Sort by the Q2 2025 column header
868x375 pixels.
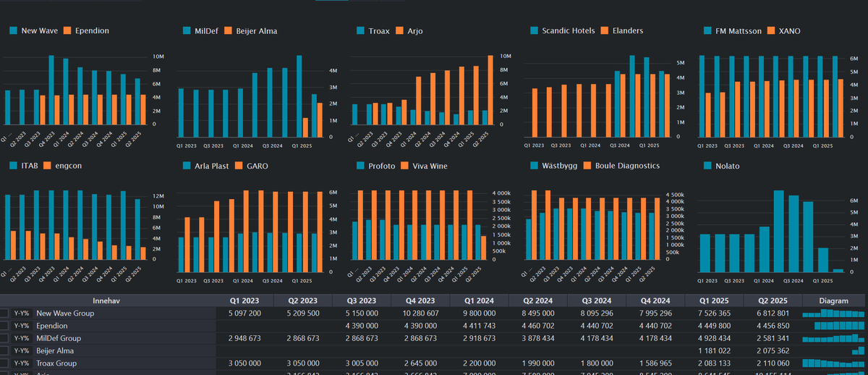point(773,300)
